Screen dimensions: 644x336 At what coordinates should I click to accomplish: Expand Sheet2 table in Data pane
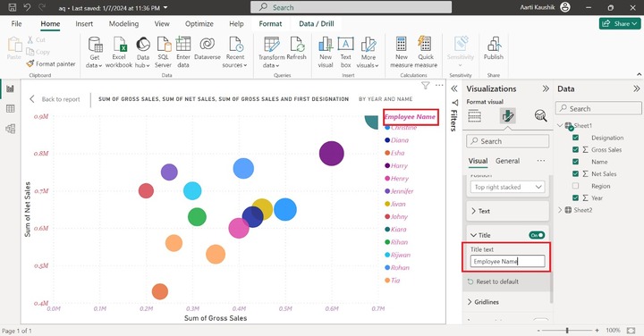coord(560,210)
